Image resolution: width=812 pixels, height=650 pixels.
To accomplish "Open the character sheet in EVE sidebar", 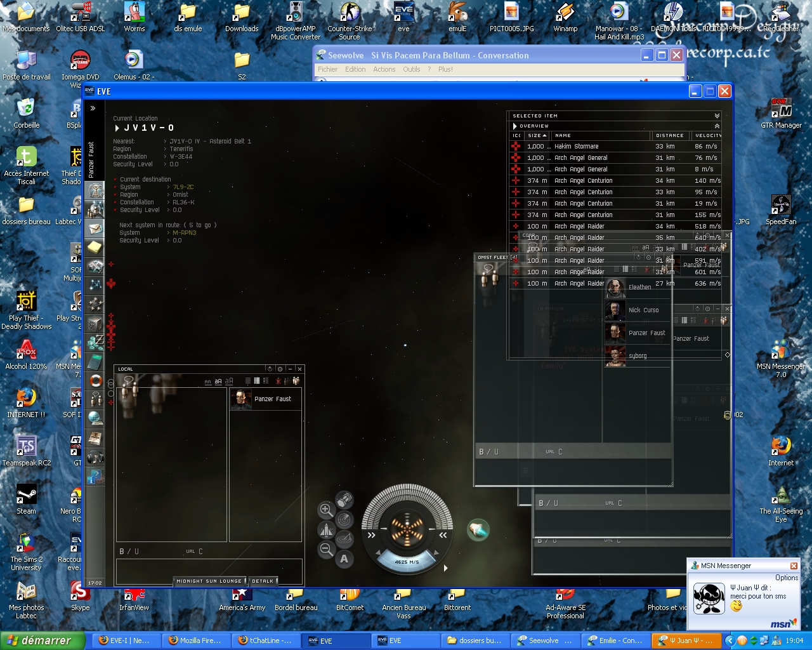I will (96, 190).
